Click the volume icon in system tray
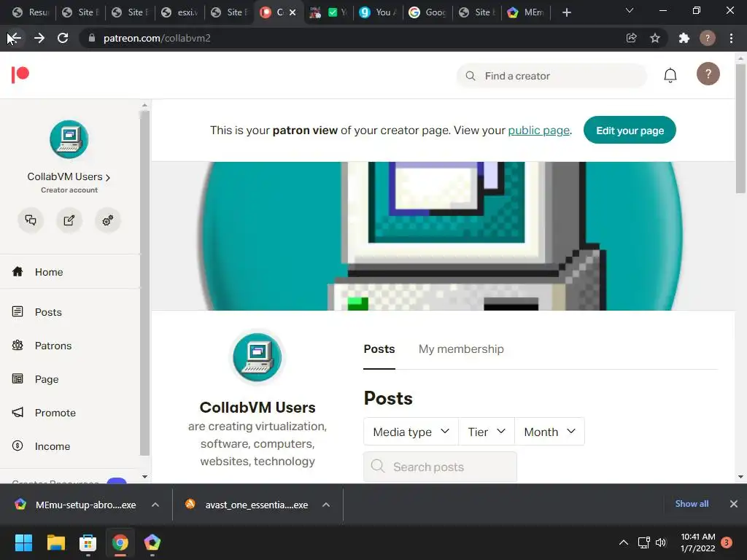 661,542
